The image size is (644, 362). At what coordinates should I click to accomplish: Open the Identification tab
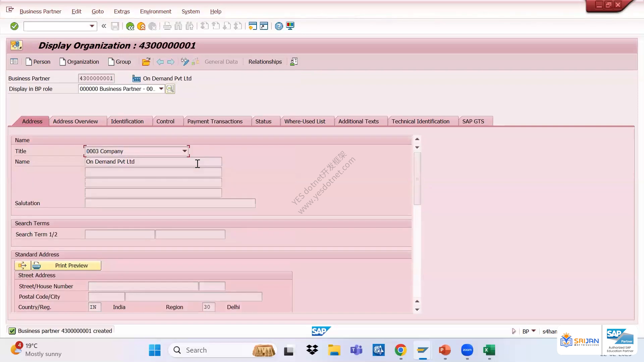127,121
